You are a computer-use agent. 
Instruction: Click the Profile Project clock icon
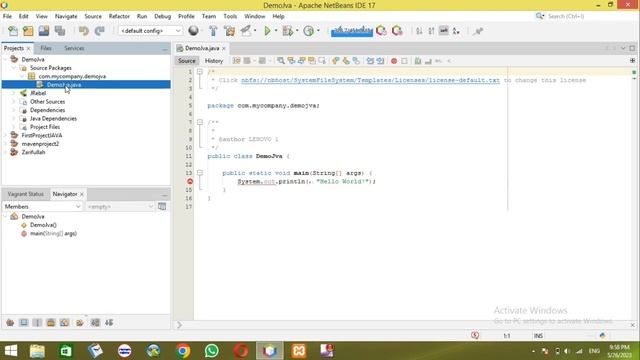click(309, 31)
